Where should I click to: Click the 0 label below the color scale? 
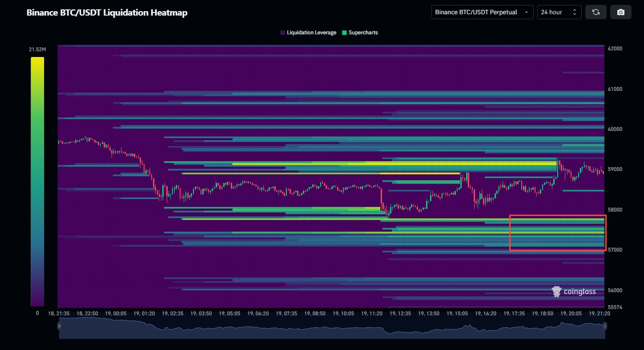pyautogui.click(x=37, y=313)
